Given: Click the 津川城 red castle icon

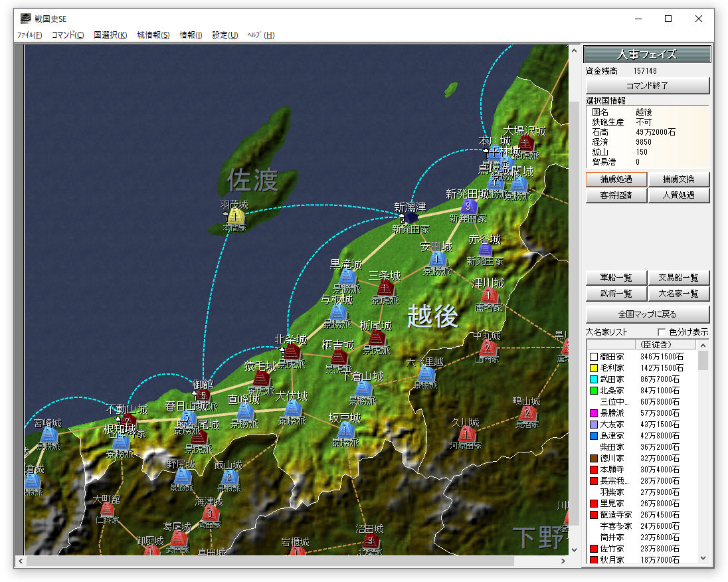Looking at the screenshot, I should (489, 295).
